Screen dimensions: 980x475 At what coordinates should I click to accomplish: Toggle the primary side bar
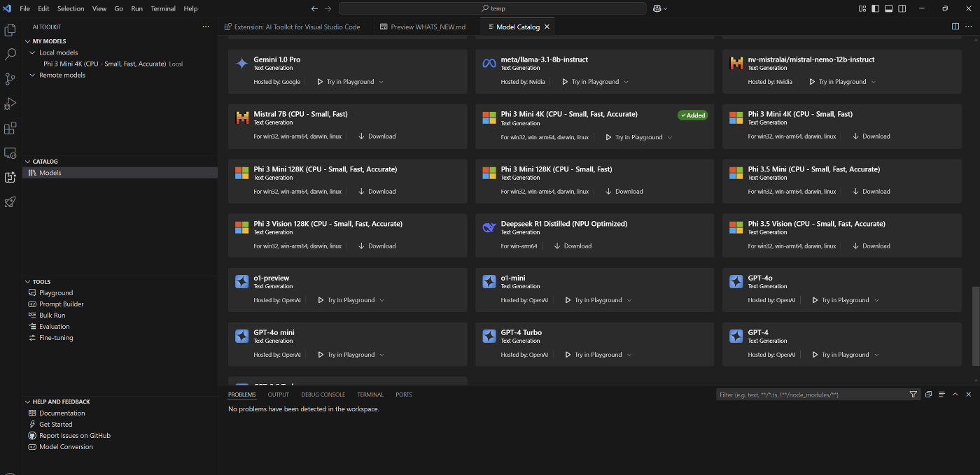[875, 8]
